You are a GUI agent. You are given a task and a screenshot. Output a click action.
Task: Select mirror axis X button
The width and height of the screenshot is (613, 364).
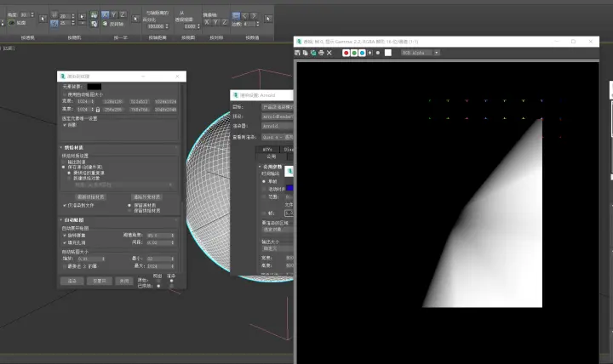(x=207, y=23)
